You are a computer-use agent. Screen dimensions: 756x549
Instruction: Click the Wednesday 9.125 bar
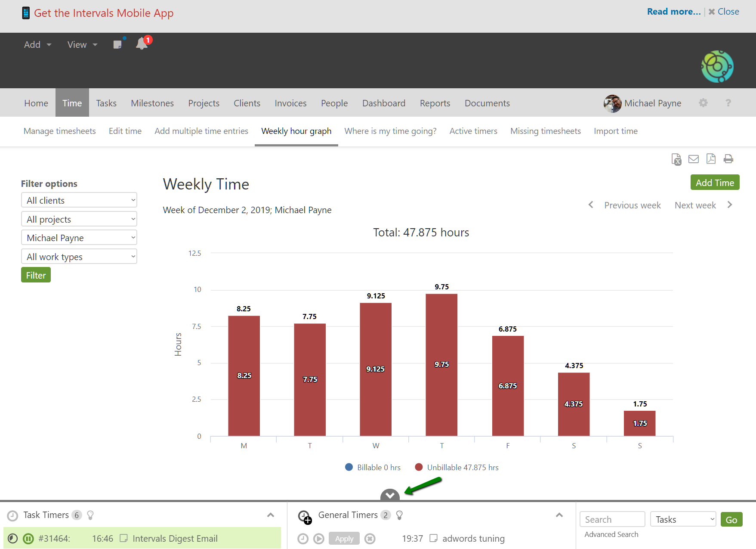pyautogui.click(x=376, y=369)
